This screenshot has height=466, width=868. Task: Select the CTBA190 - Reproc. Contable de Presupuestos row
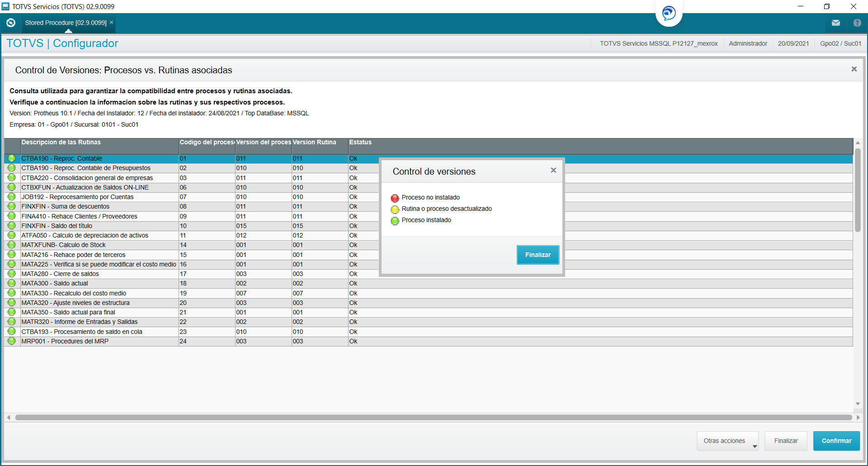[428, 168]
